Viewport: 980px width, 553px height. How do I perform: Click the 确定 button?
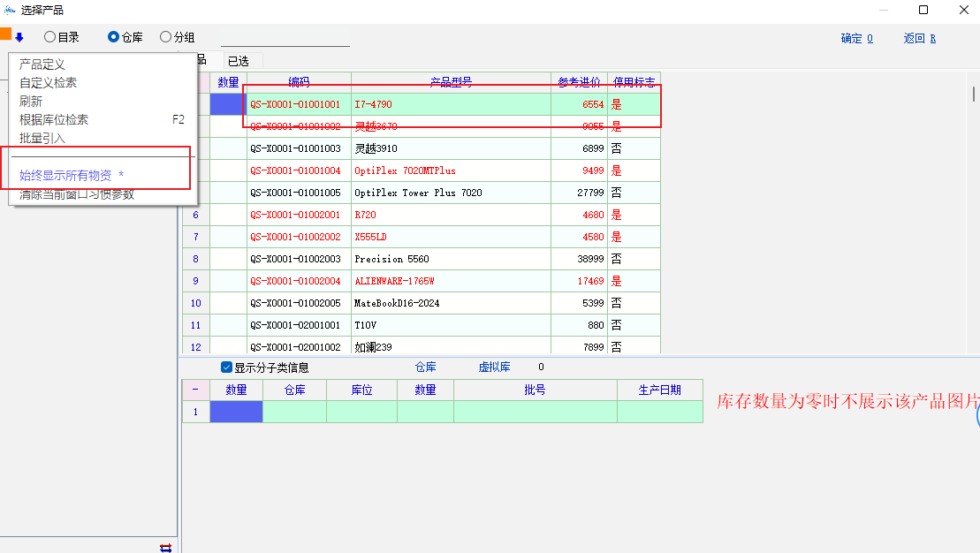tap(856, 38)
